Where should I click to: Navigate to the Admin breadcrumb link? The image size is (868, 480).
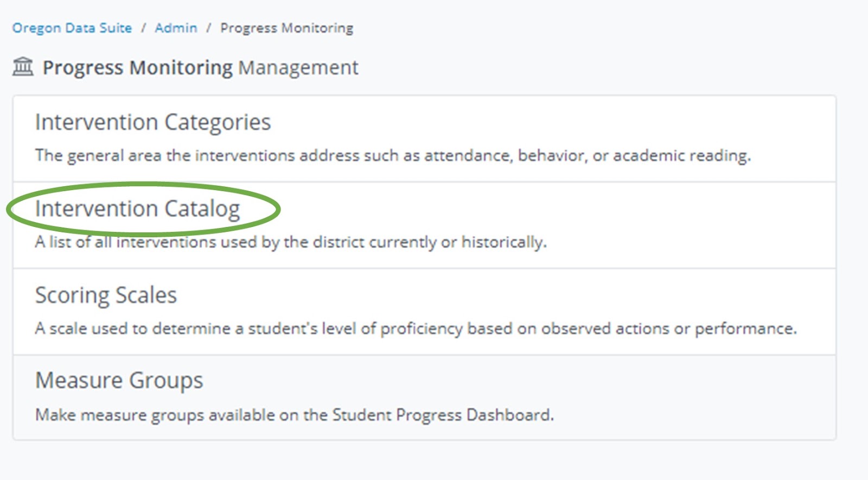[176, 28]
